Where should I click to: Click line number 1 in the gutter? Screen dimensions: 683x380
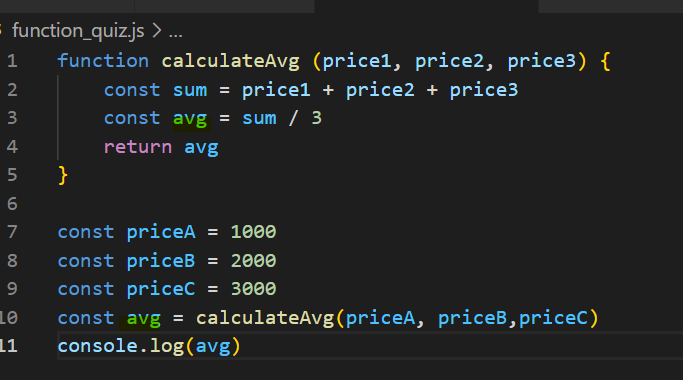(x=12, y=61)
